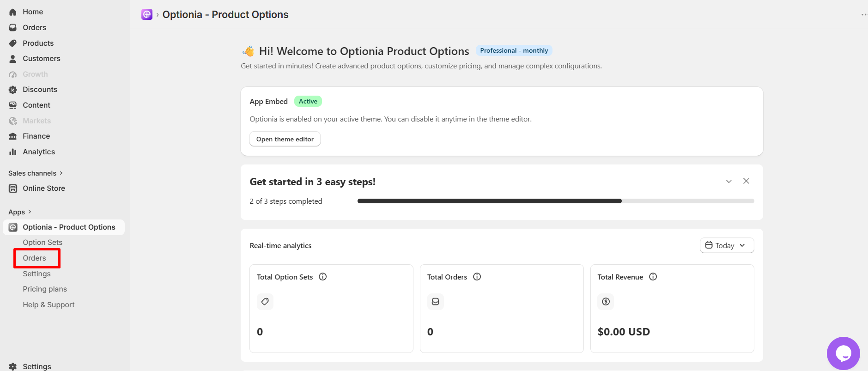868x371 pixels.
Task: Open the Today date range dropdown
Action: pos(727,245)
